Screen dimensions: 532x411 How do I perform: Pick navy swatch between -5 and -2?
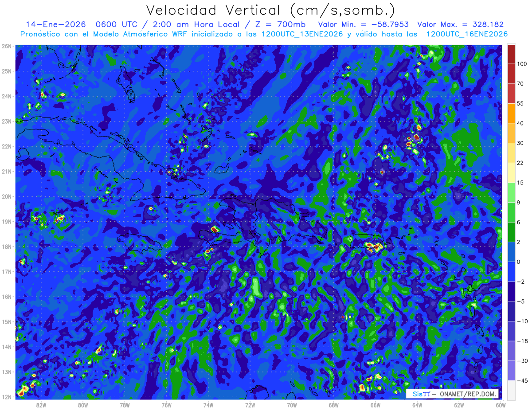pos(511,291)
